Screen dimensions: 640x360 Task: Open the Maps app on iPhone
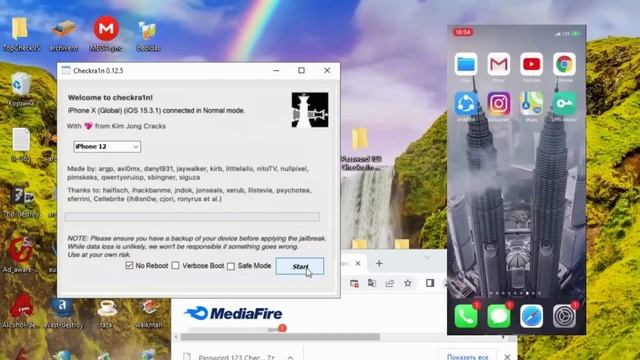click(x=531, y=103)
